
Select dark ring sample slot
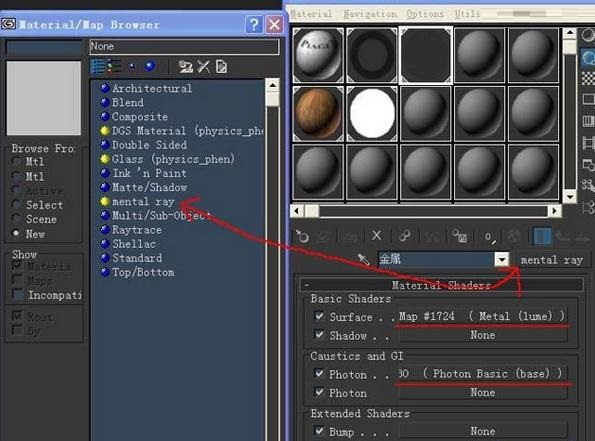(372, 55)
